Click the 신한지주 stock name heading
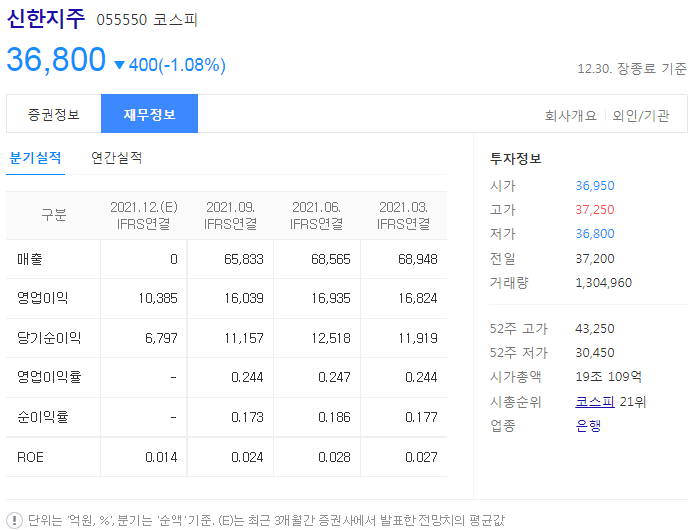Viewport: 692px width, 530px height. click(x=45, y=19)
